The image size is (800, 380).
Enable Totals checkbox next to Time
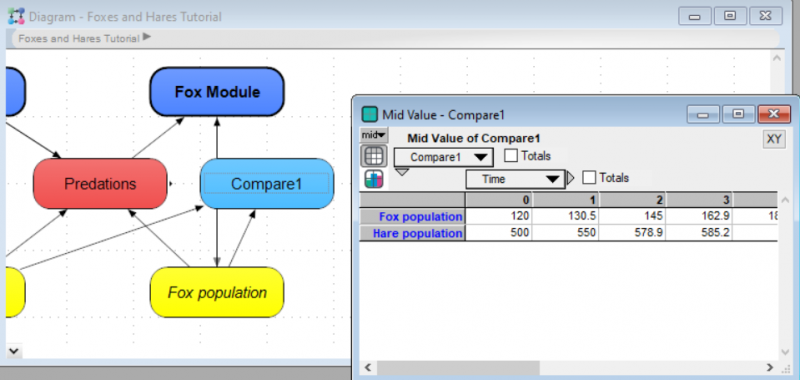pyautogui.click(x=589, y=178)
